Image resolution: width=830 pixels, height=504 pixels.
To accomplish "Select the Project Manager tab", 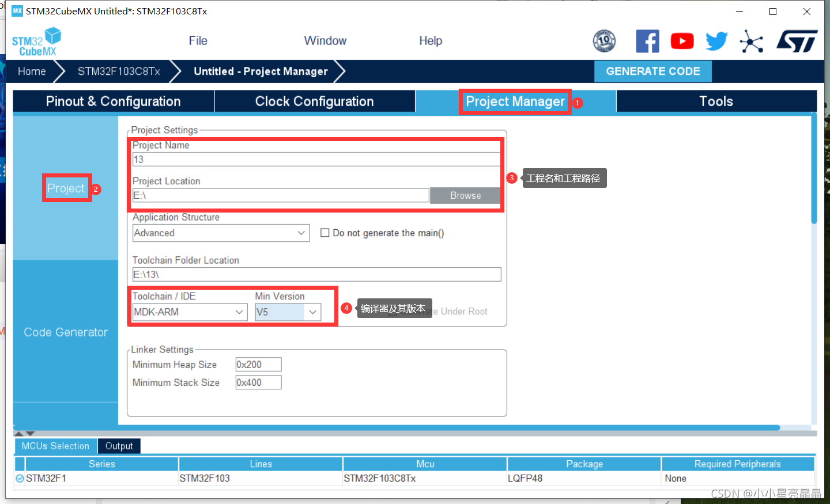I will click(515, 101).
